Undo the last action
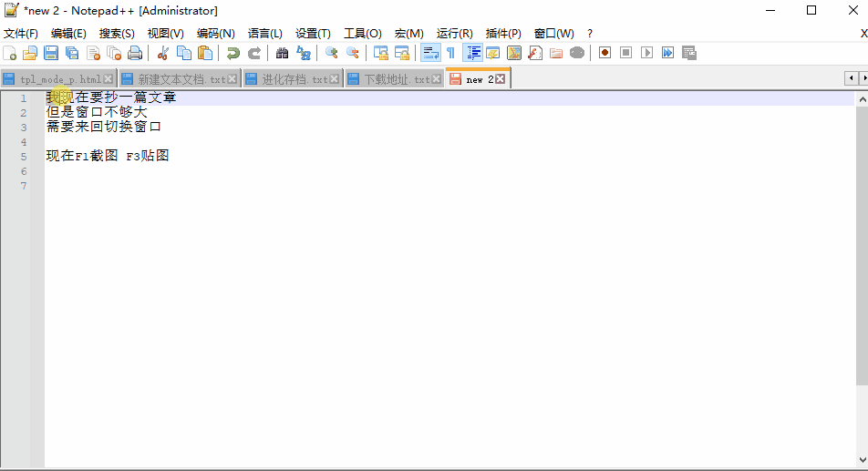 [233, 53]
